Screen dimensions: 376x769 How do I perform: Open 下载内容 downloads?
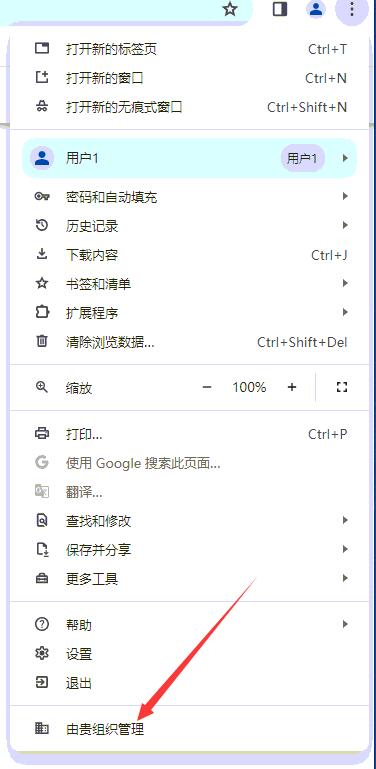[189, 255]
